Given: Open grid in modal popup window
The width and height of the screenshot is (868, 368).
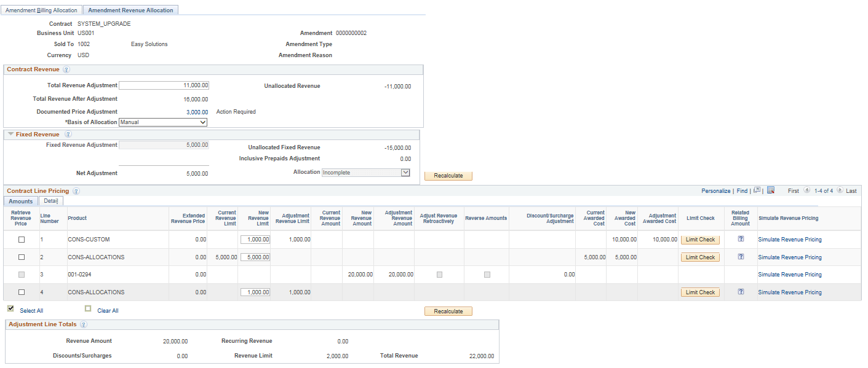Looking at the screenshot, I should click(x=757, y=190).
